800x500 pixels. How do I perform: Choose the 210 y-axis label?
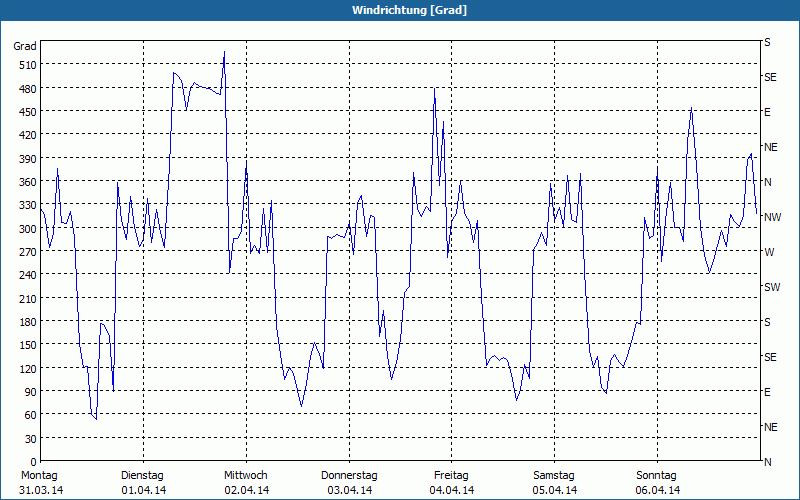pos(28,299)
